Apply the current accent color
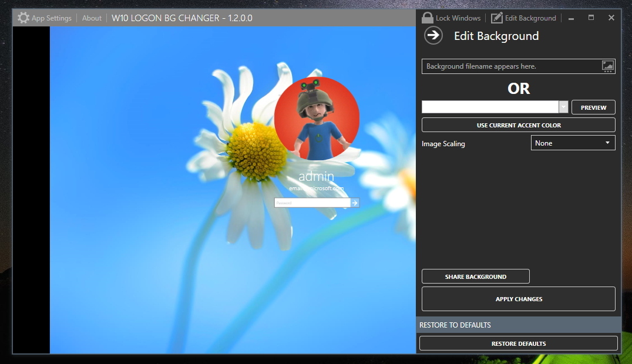The height and width of the screenshot is (364, 632). pos(518,124)
